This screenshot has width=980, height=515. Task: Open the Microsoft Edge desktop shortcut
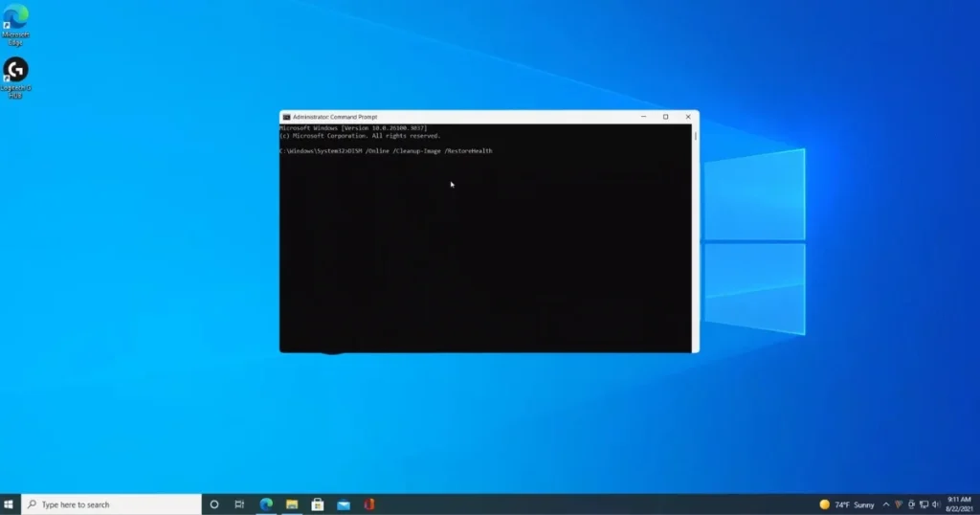click(x=15, y=25)
